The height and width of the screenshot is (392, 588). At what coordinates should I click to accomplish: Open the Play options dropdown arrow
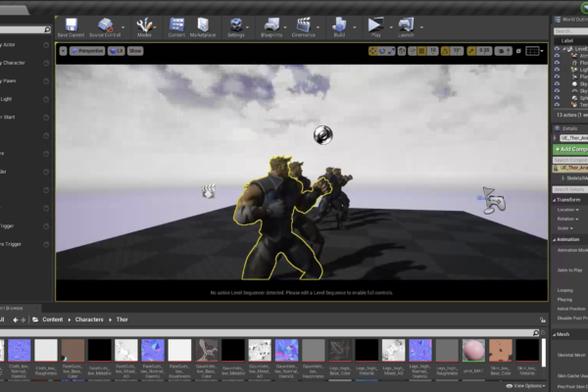tap(391, 27)
